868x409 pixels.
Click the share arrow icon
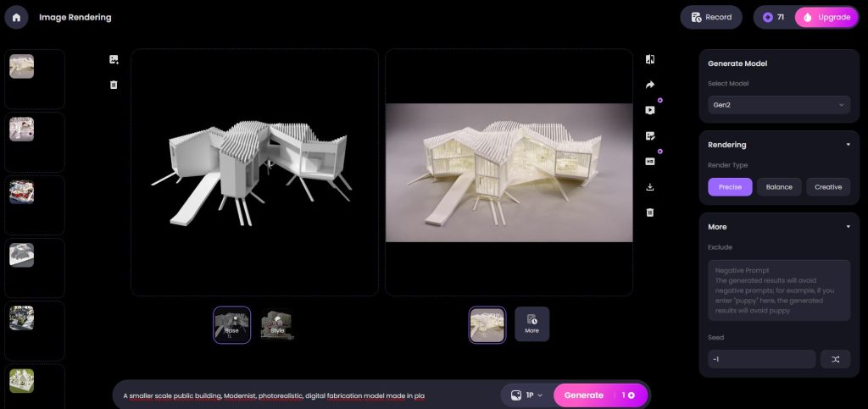click(650, 85)
